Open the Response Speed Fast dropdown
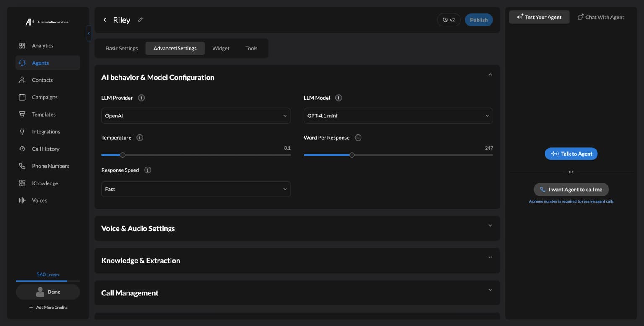Screen dimensions: 644x326 196,189
